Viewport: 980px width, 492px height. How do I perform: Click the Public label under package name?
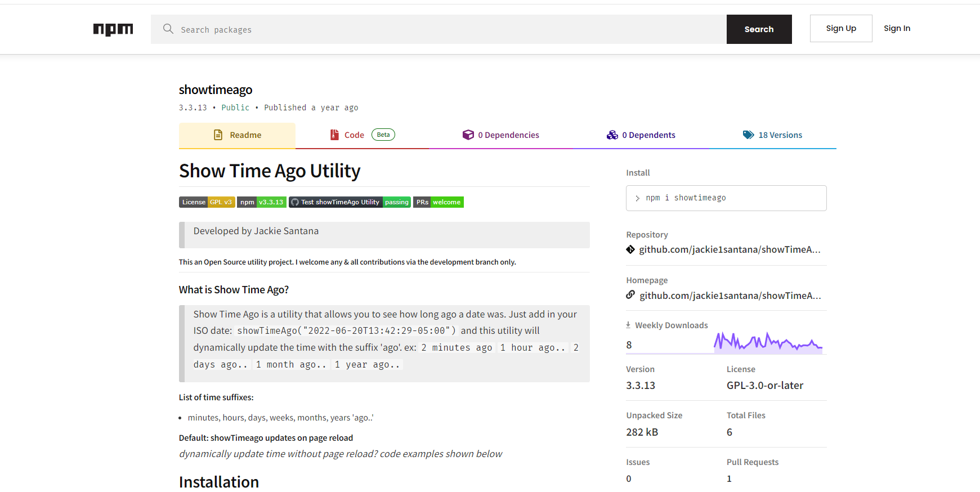235,108
